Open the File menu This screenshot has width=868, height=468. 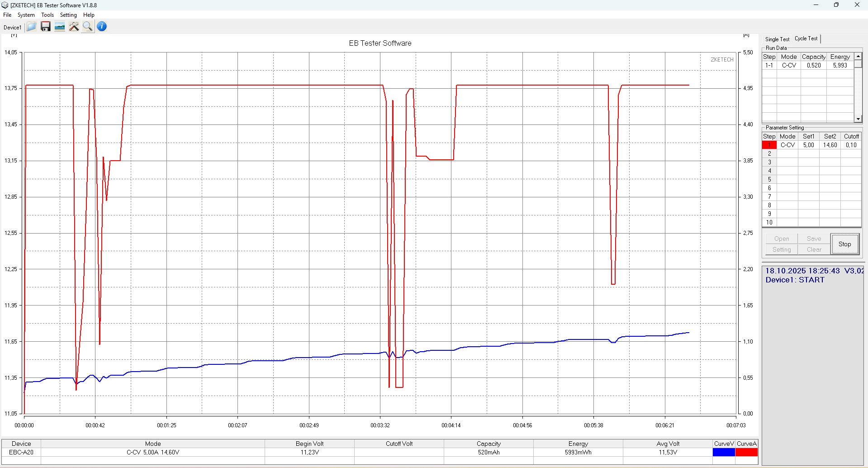pyautogui.click(x=7, y=15)
